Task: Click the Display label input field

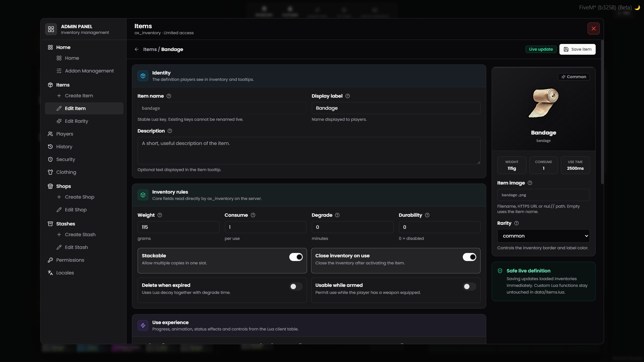Action: coord(396,108)
